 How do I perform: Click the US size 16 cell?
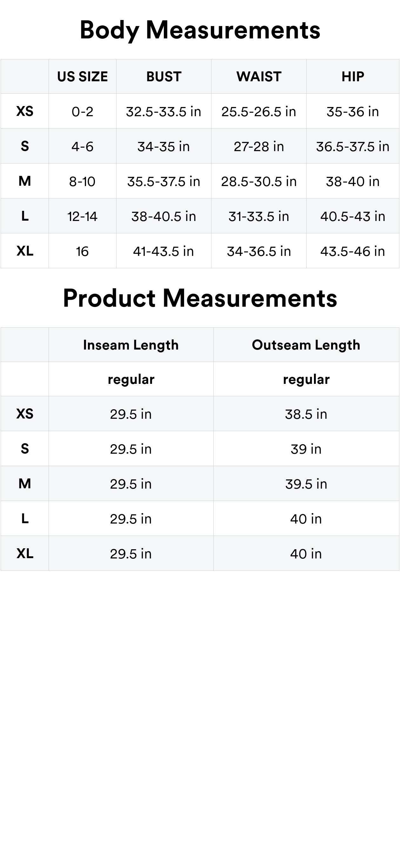[82, 251]
